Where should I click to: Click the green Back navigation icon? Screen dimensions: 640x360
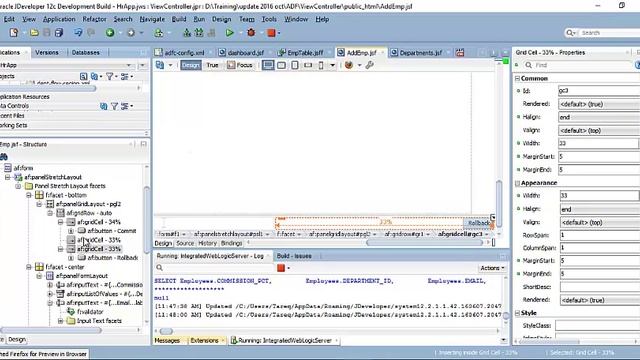click(110, 33)
